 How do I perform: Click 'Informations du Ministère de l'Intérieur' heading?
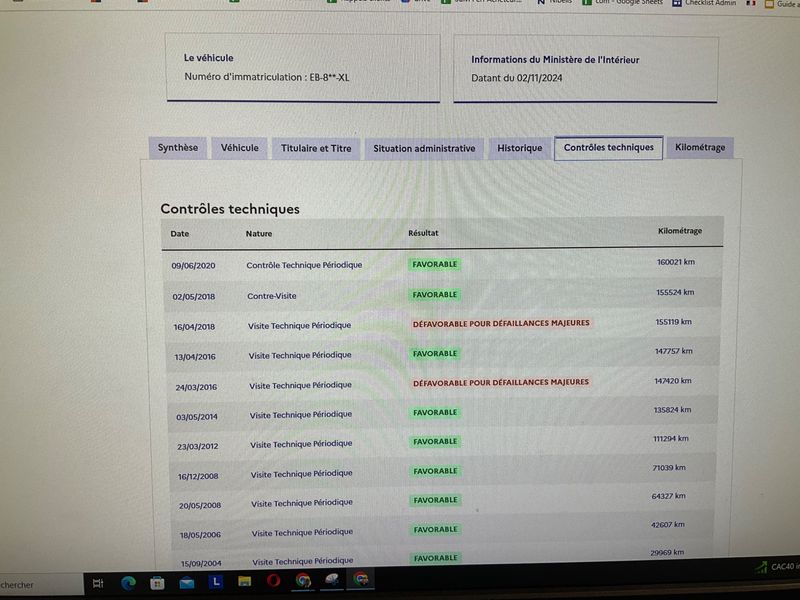point(555,60)
